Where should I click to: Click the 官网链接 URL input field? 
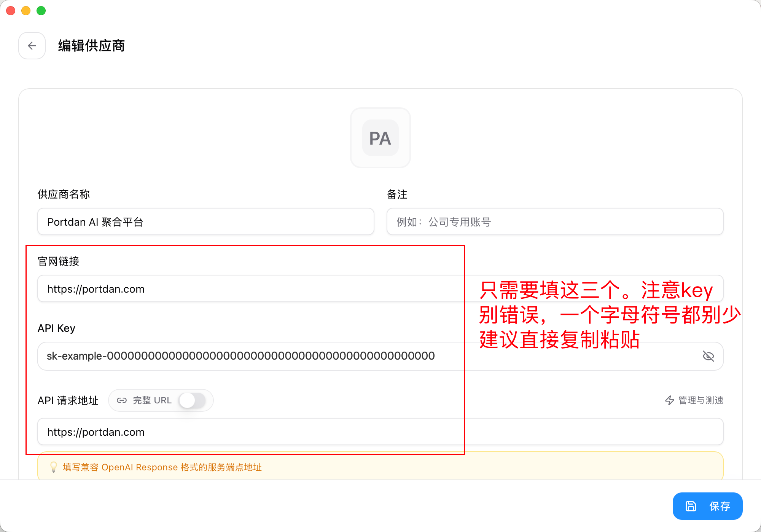tap(380, 288)
